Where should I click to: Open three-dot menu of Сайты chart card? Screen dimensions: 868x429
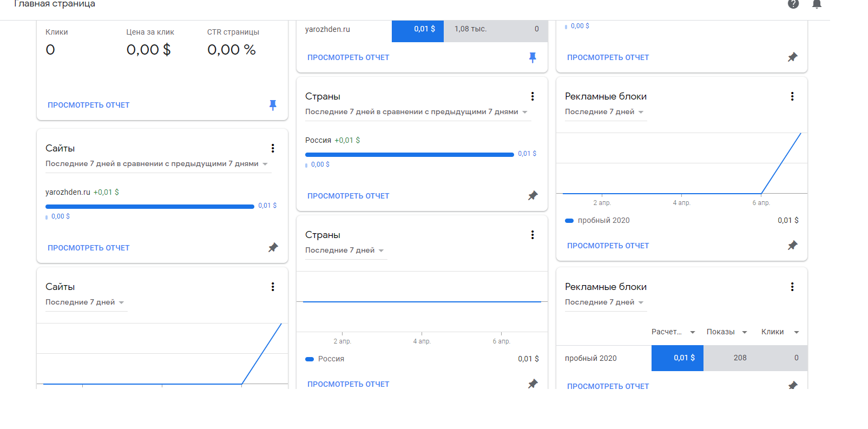point(273,287)
